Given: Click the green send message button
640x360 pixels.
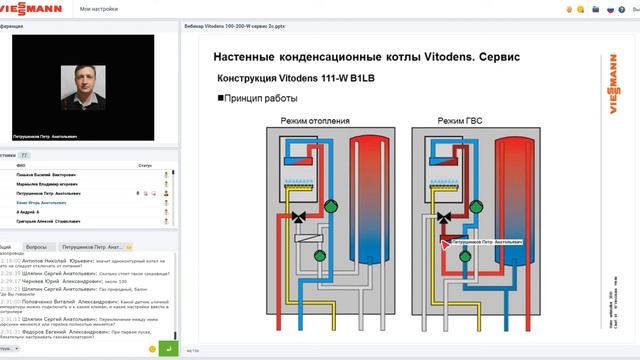Looking at the screenshot, I should pyautogui.click(x=168, y=349).
